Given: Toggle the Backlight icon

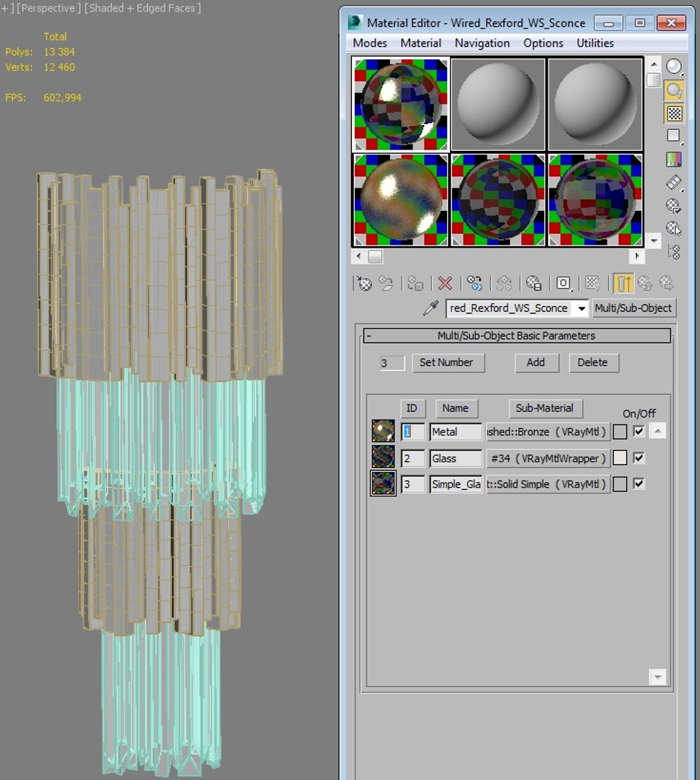Looking at the screenshot, I should pos(674,90).
